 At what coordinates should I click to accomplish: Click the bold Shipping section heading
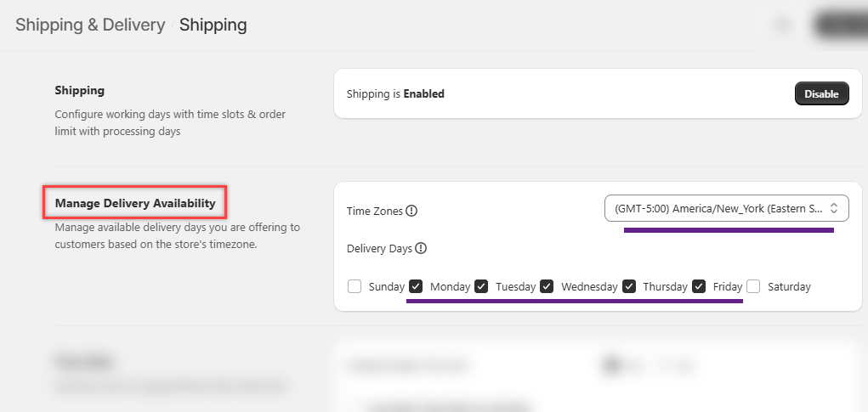click(80, 90)
